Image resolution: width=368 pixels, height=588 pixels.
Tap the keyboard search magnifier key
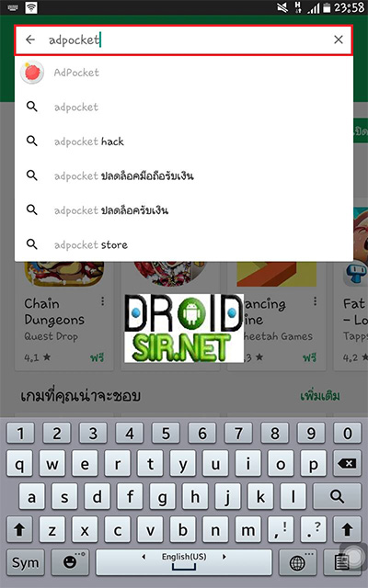click(337, 496)
